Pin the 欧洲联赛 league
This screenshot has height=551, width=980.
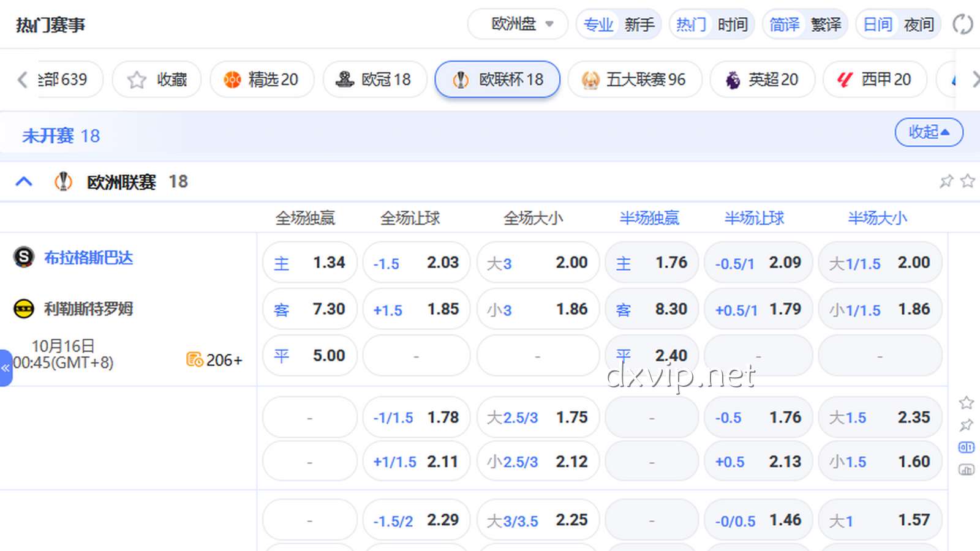pos(946,181)
